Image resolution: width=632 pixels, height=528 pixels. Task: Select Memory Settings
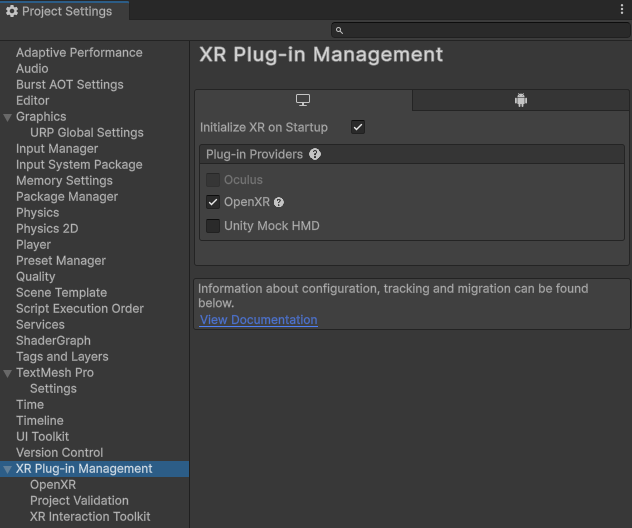point(64,181)
